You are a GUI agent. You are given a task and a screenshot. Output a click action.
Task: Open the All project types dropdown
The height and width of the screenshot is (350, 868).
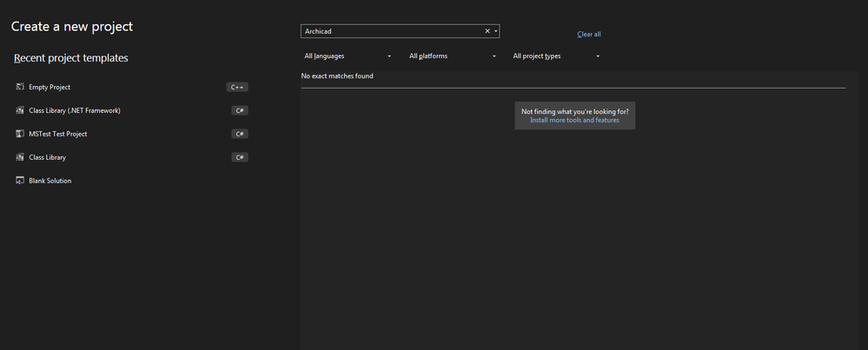(556, 56)
